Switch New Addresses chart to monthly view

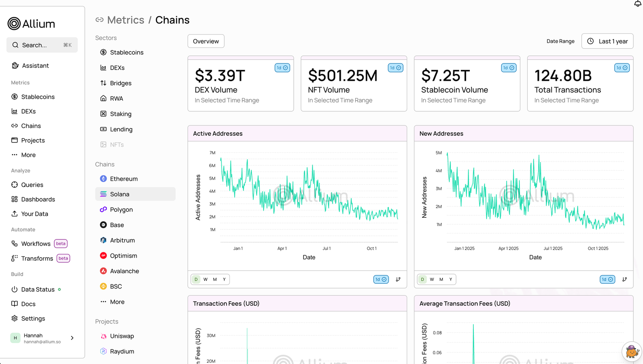[x=441, y=279]
